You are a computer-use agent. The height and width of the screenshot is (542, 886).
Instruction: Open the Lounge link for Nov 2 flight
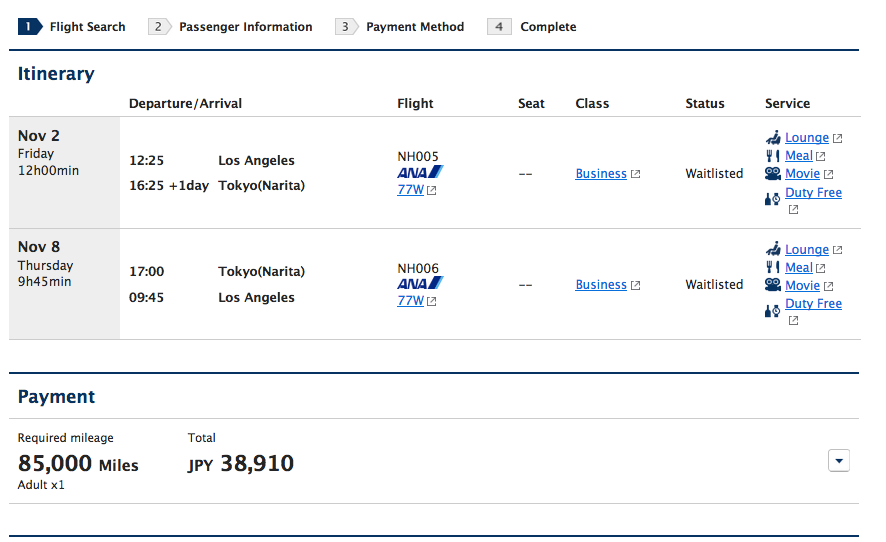(x=807, y=138)
